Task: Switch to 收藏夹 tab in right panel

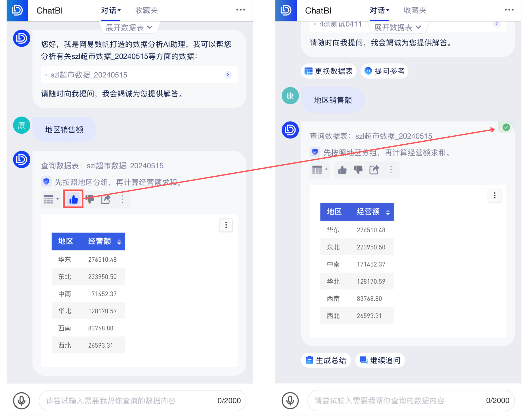Action: [x=415, y=10]
